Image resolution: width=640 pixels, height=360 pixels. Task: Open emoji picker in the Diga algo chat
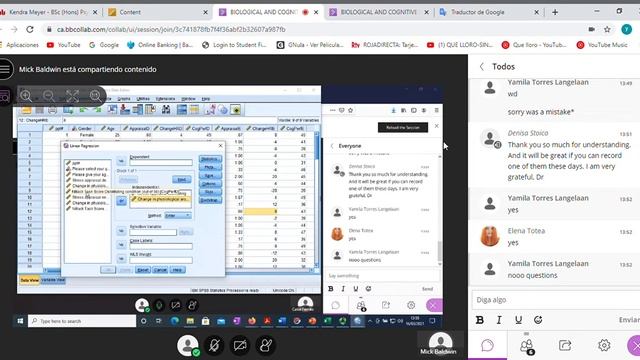click(538, 320)
